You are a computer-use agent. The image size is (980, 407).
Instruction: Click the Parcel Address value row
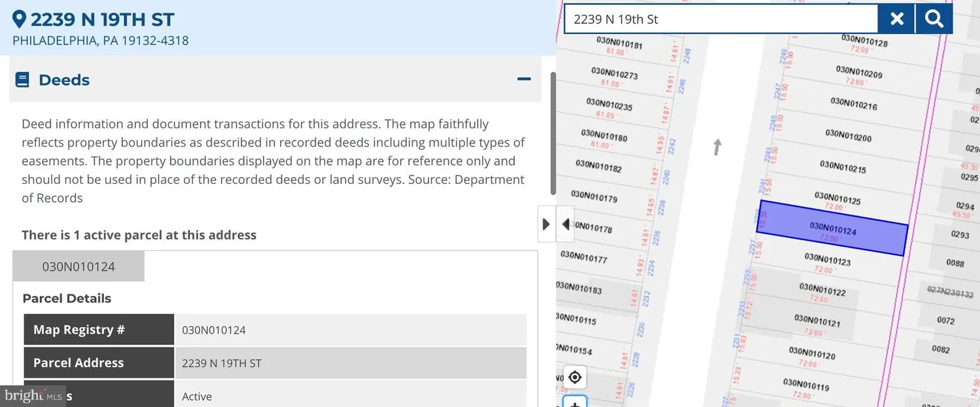coord(350,363)
